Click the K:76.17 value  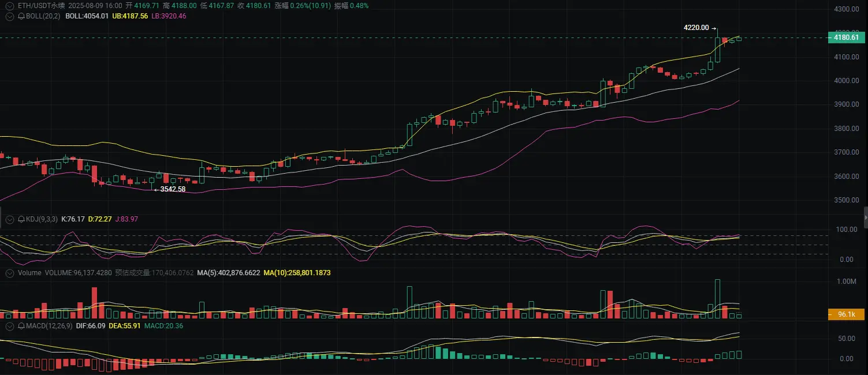tap(73, 219)
